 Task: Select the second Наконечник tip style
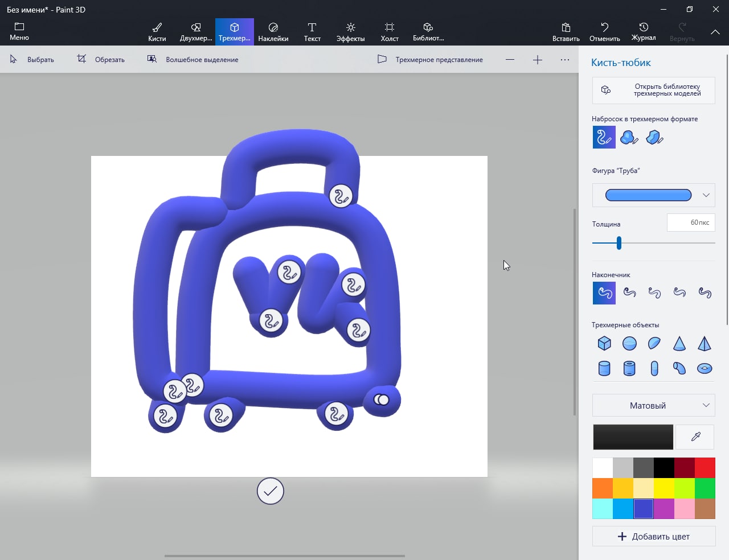[629, 293]
